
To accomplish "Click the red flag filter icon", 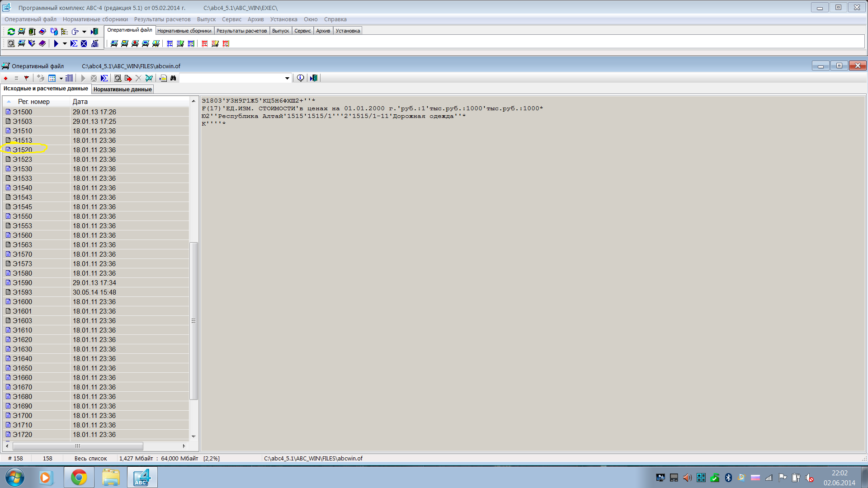I will (x=27, y=78).
